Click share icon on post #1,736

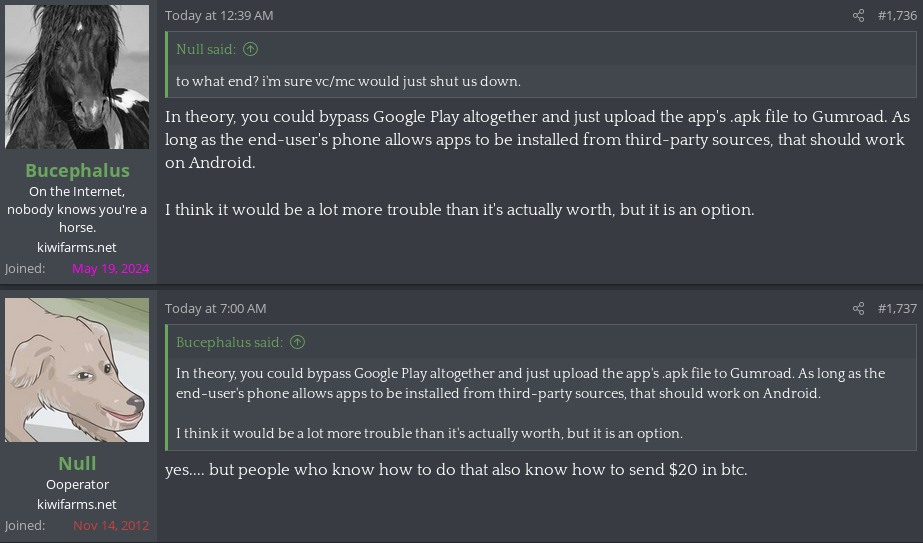(x=858, y=16)
